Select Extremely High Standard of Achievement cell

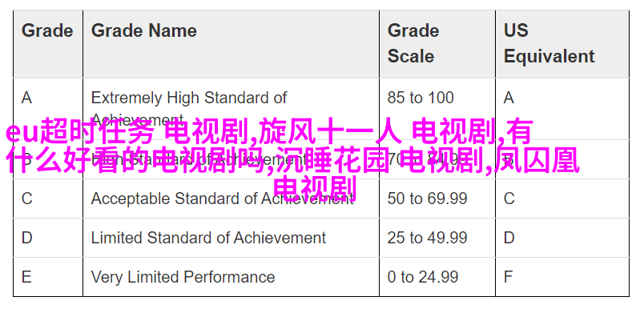click(231, 109)
